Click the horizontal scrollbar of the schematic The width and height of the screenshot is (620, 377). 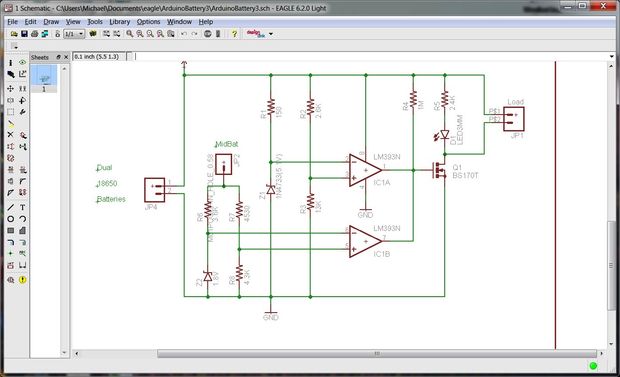tap(376, 353)
